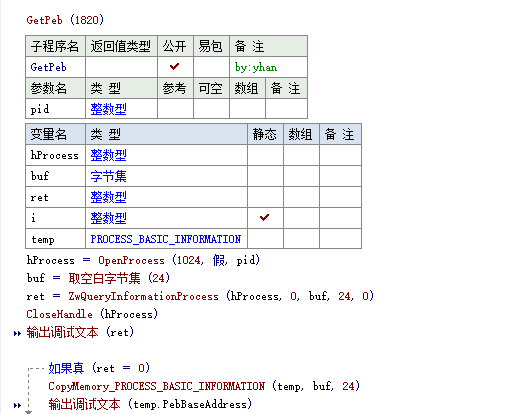Click the PROCESS_BASIC_INFORMATION type of temp
This screenshot has width=510, height=414.
tap(166, 239)
